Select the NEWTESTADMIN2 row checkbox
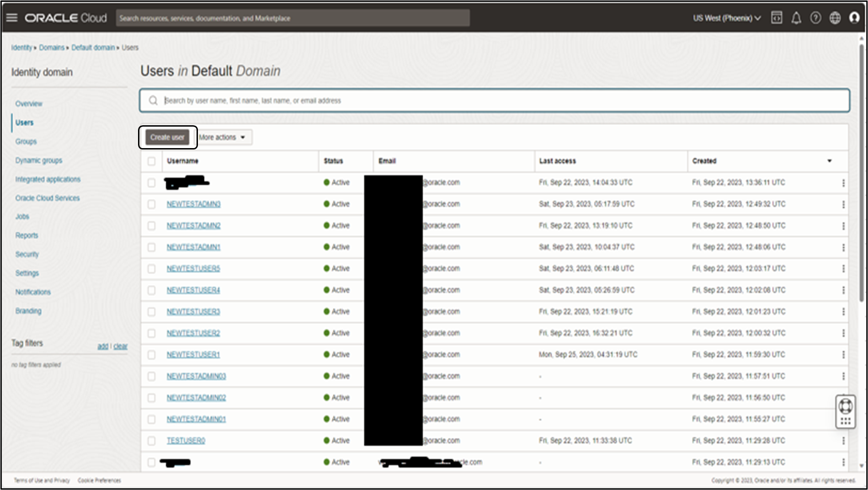868x490 pixels. [x=151, y=226]
